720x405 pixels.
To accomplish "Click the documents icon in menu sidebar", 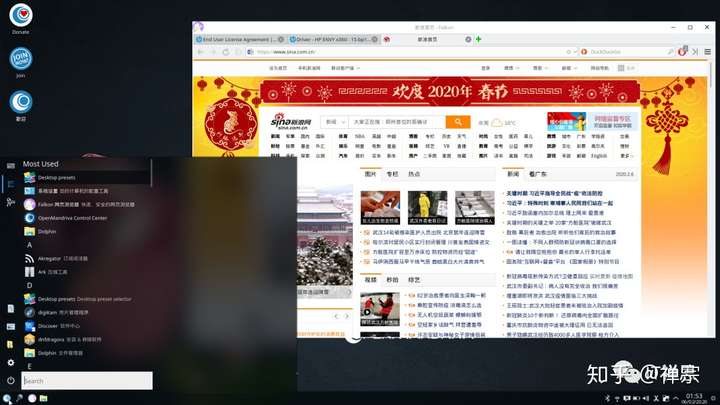I will (11, 309).
